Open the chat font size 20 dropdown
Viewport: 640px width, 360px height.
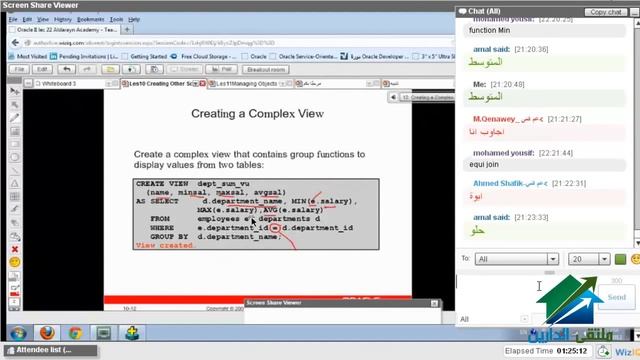click(x=589, y=259)
